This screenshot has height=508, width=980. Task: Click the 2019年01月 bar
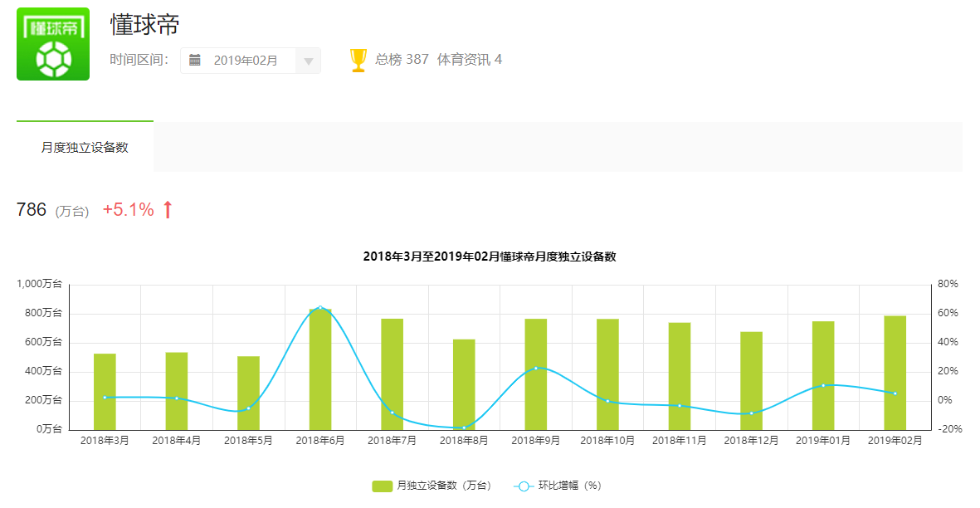click(x=823, y=375)
